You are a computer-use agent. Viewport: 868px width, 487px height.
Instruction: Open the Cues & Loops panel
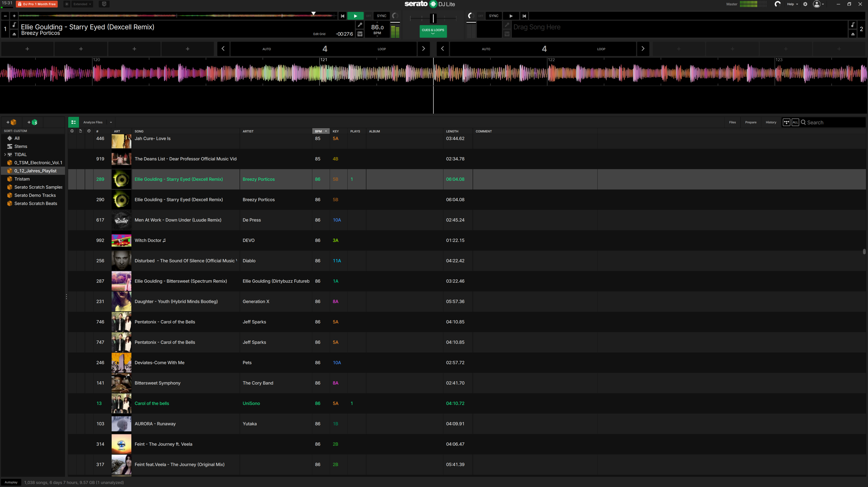click(x=433, y=31)
